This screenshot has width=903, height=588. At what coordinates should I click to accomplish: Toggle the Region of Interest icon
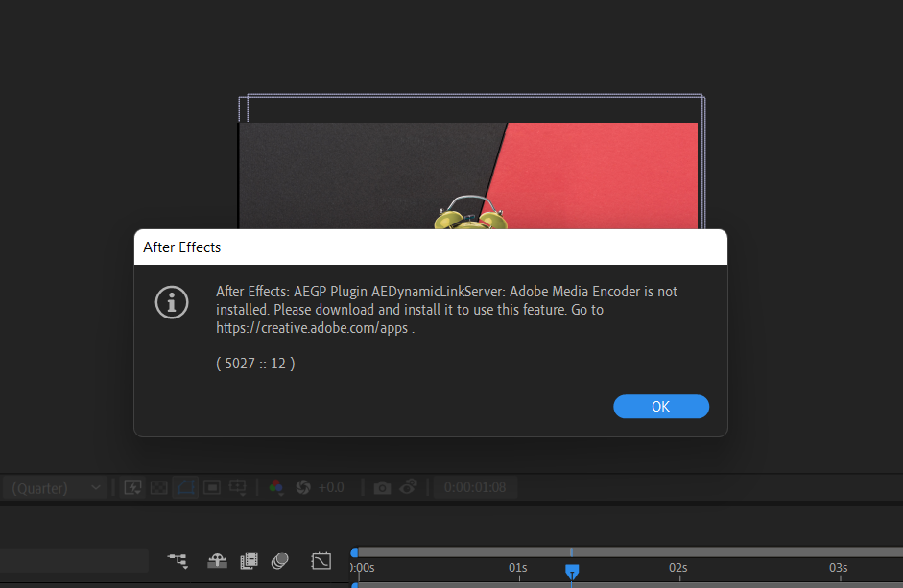(212, 488)
